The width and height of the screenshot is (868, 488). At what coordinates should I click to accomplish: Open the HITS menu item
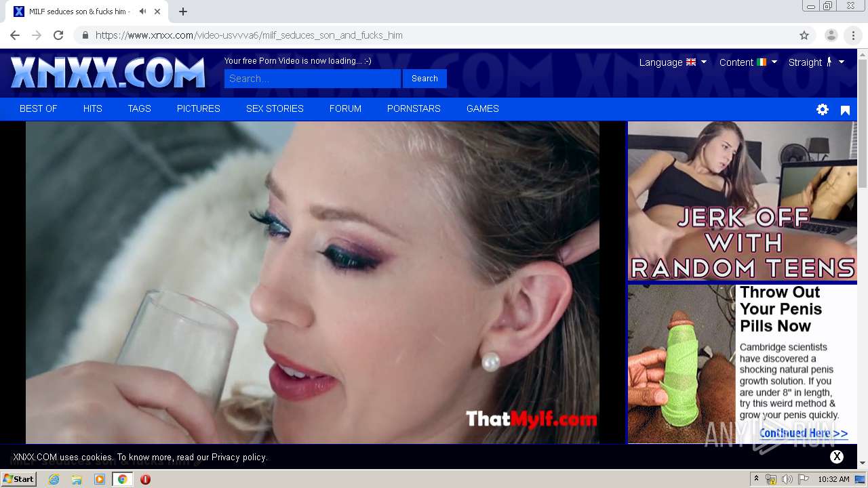tap(93, 108)
